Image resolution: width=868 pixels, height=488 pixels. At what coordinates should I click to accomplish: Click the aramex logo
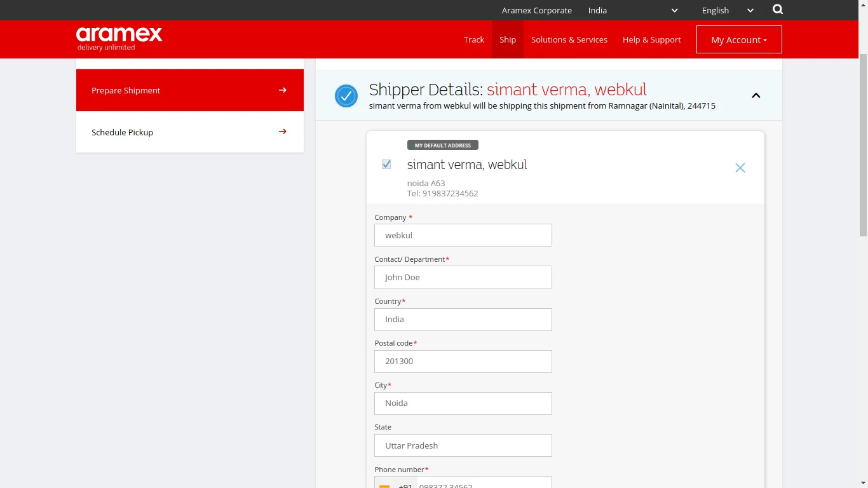(119, 38)
